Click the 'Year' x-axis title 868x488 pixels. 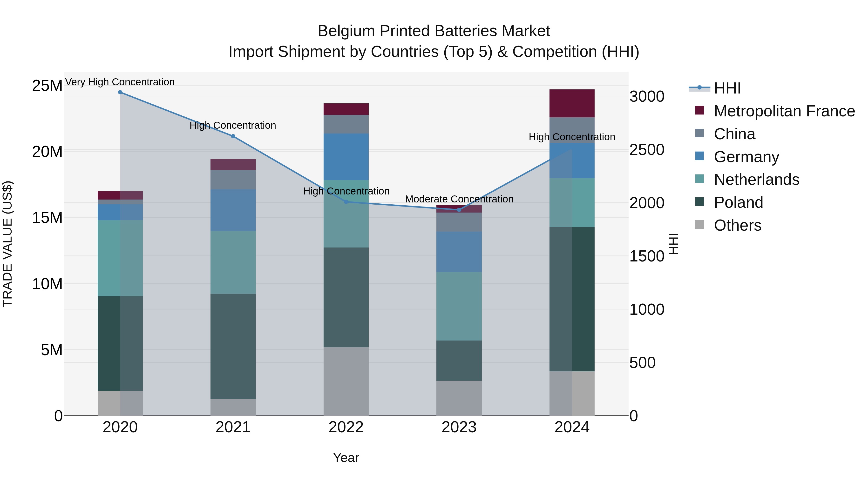point(346,458)
